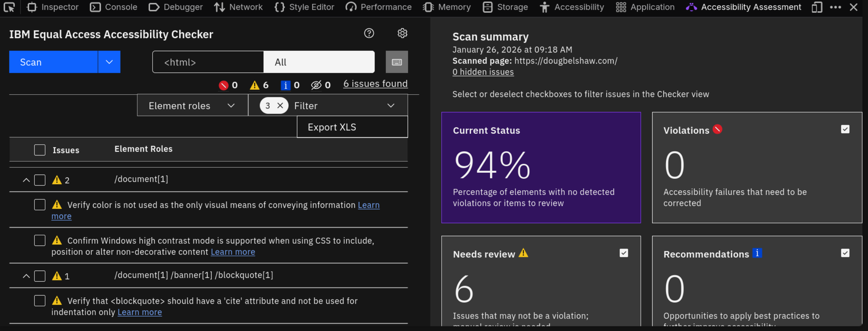Open the checker settings gear
The width and height of the screenshot is (868, 331).
402,33
